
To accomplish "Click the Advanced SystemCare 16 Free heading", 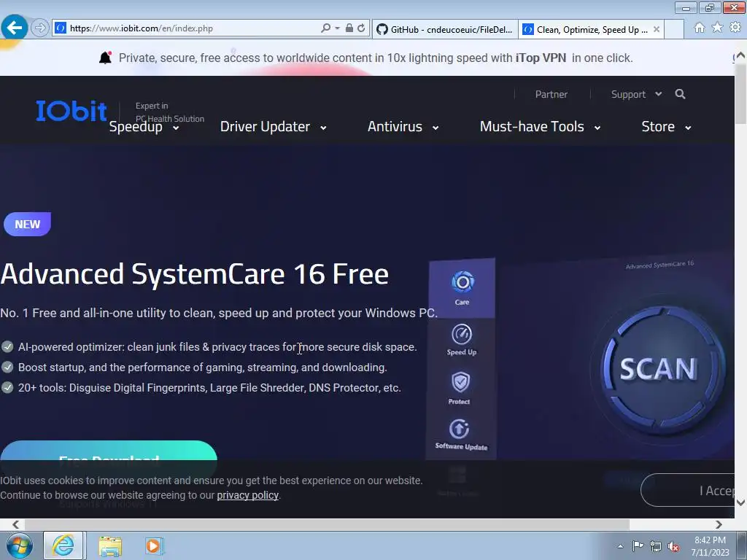I will 194,274.
